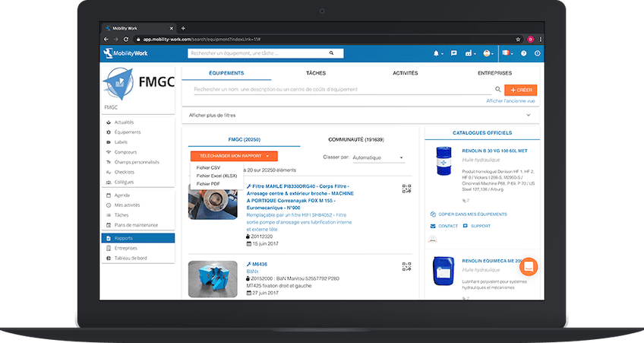
Task: Switch to the Tâches top tab
Action: click(315, 73)
